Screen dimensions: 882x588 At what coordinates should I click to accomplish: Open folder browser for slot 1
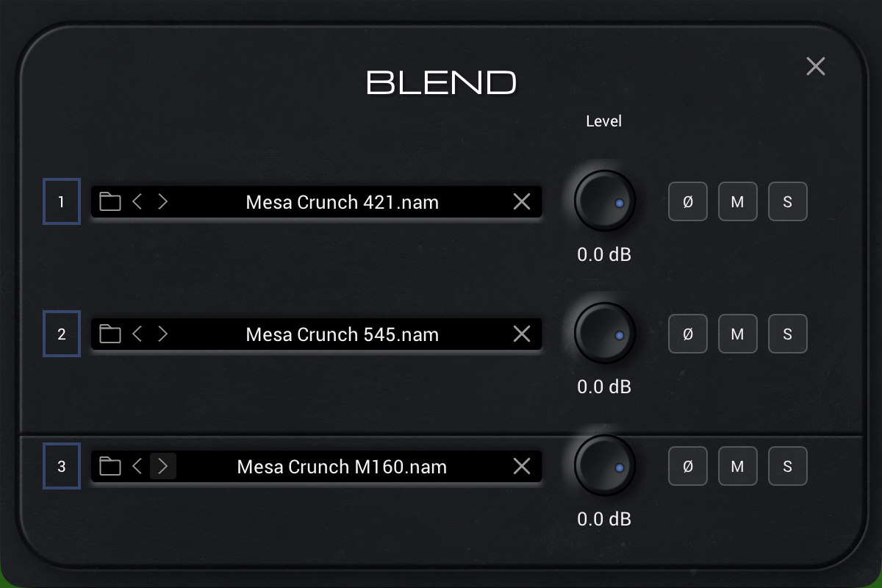pyautogui.click(x=110, y=201)
